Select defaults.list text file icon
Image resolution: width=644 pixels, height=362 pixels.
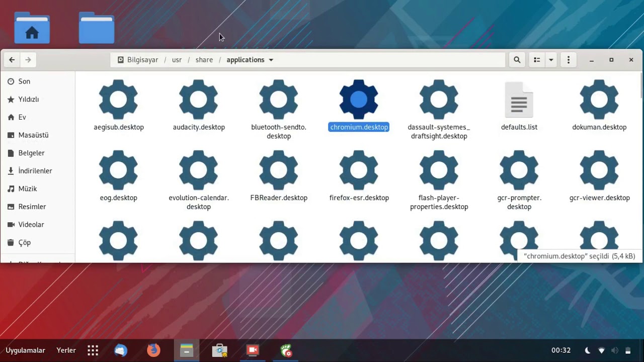coord(519,100)
